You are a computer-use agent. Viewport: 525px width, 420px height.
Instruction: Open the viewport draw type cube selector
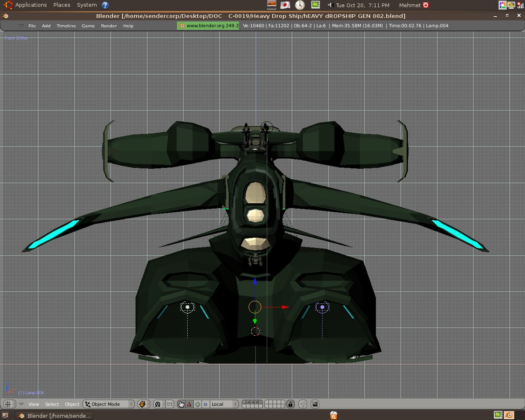143,404
